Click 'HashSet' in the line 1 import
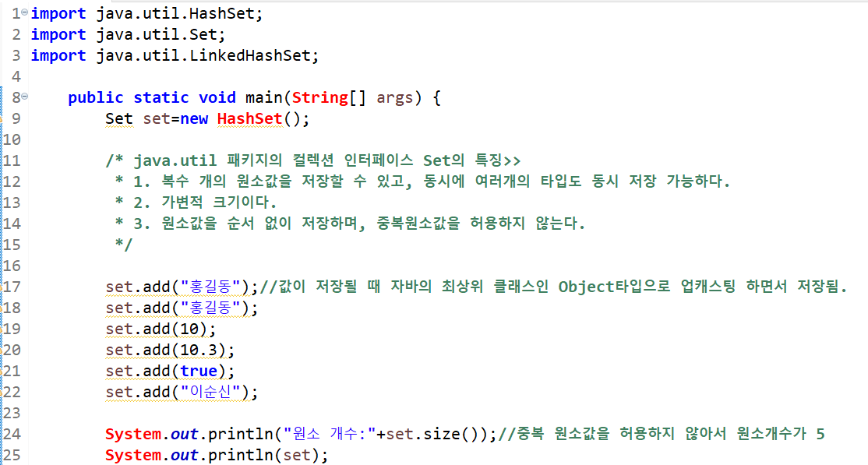 pyautogui.click(x=221, y=13)
